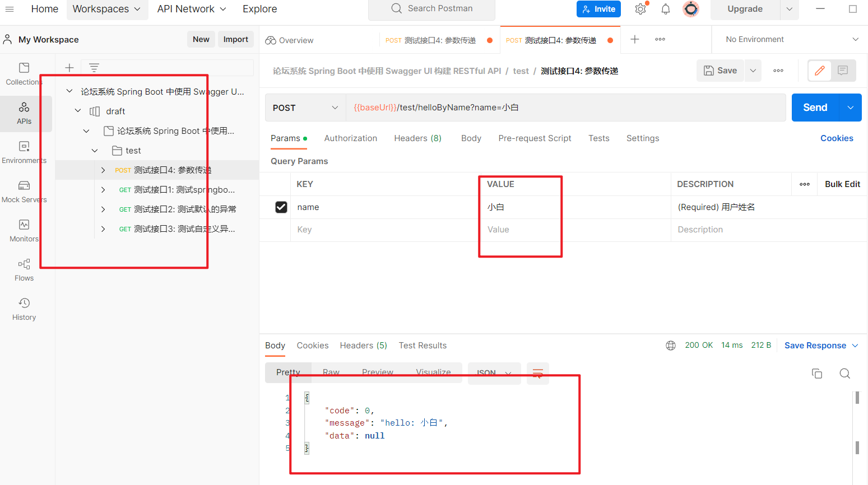Viewport: 868px width, 485px height.
Task: Open the hamburger main menu
Action: [x=10, y=9]
